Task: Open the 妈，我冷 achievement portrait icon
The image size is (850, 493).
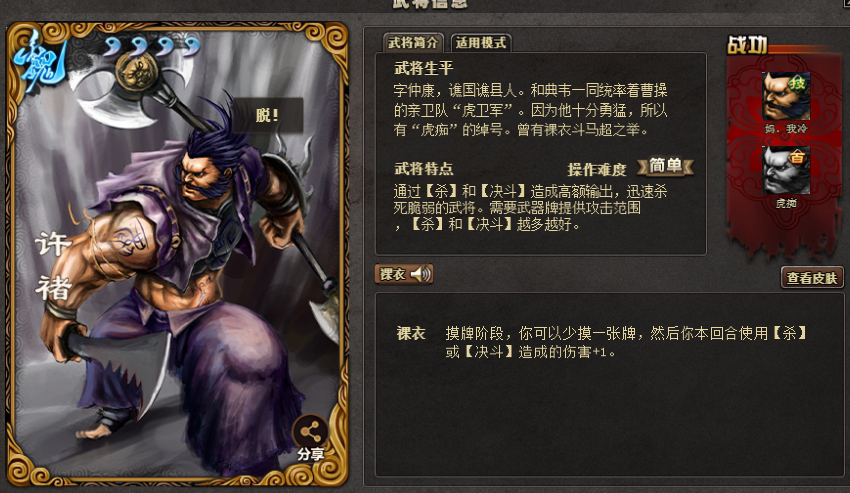Action: pos(786,97)
